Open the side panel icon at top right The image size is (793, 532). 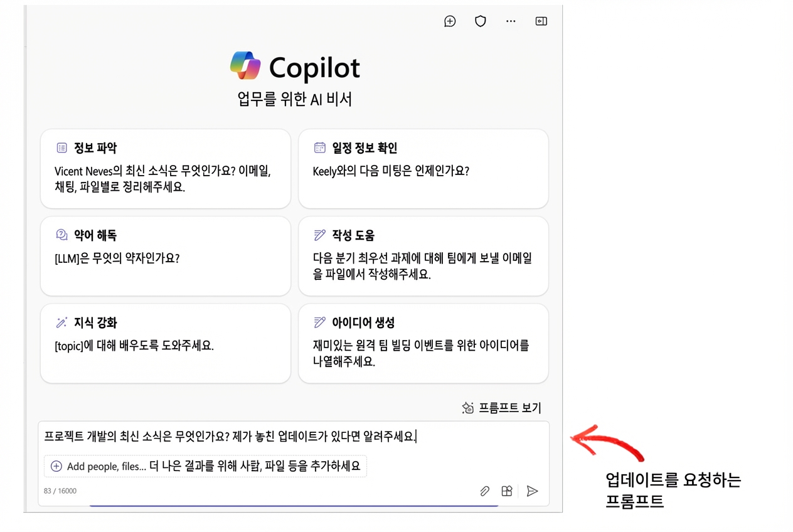(541, 21)
